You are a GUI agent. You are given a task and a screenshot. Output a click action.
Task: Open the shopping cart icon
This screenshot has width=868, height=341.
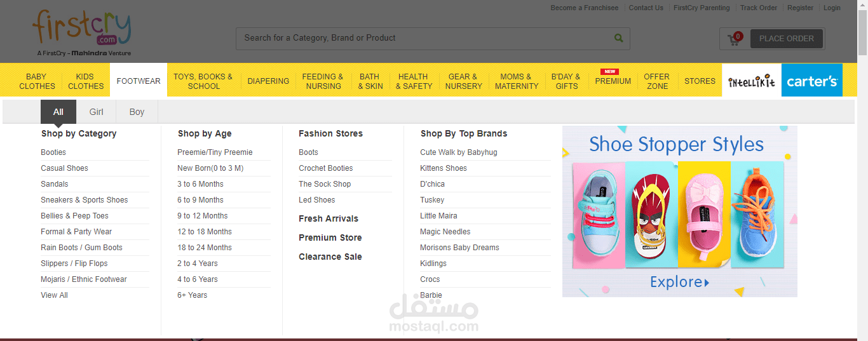click(x=735, y=39)
